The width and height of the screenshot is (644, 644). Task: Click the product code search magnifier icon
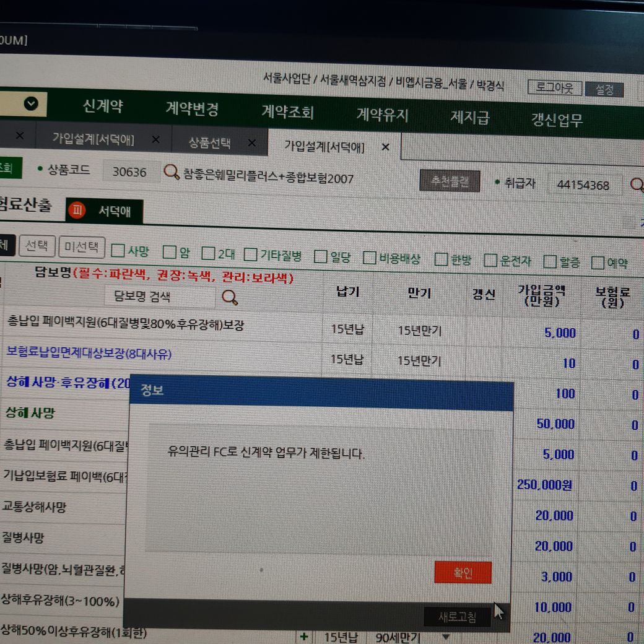[171, 172]
